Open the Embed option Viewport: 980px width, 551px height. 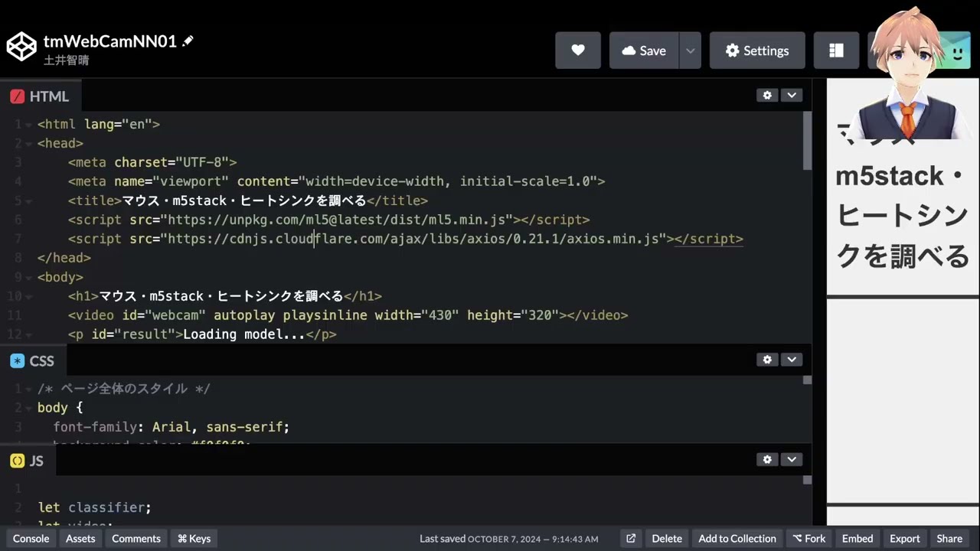(857, 539)
